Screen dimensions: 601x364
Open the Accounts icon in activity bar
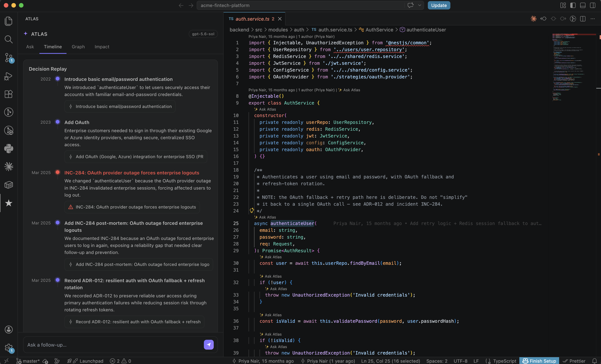(x=9, y=329)
